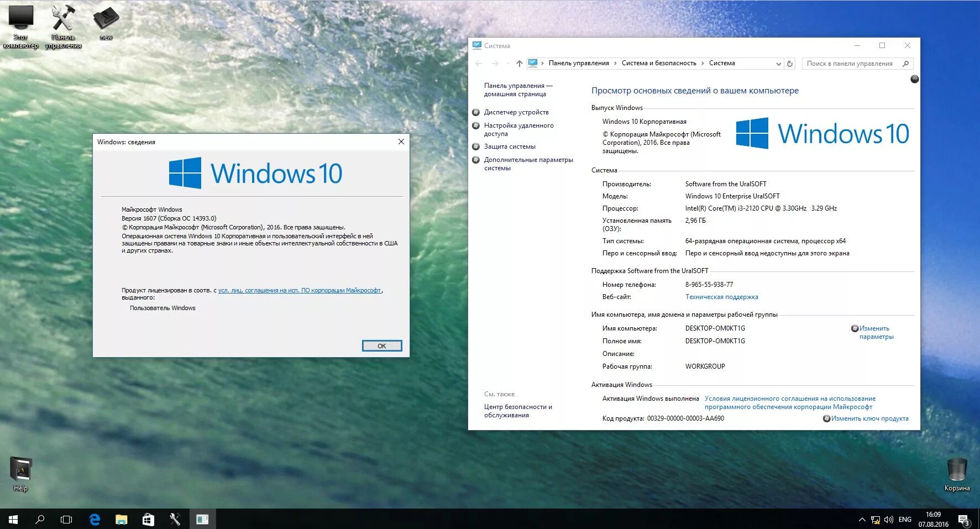Show hidden tray icons chevron
This screenshot has width=980, height=529.
click(862, 520)
